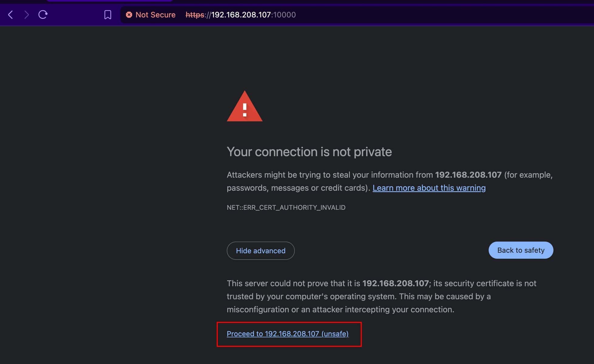Focus the address bar on 192.168.208.107
594x364 pixels.
(x=241, y=15)
